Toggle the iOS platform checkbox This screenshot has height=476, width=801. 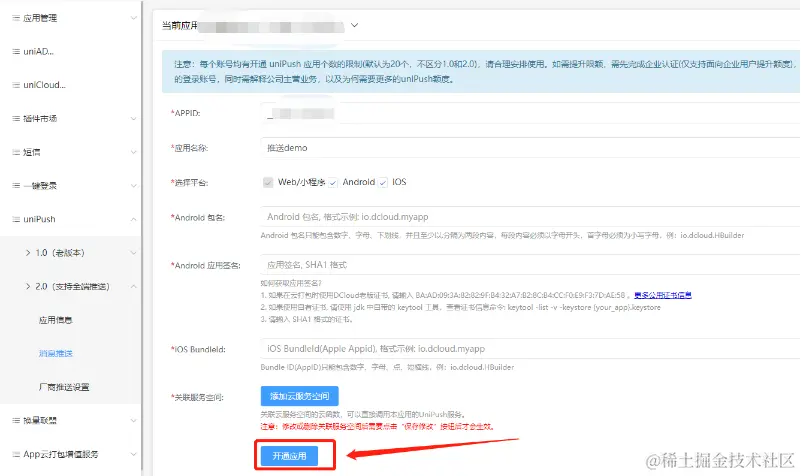click(383, 182)
